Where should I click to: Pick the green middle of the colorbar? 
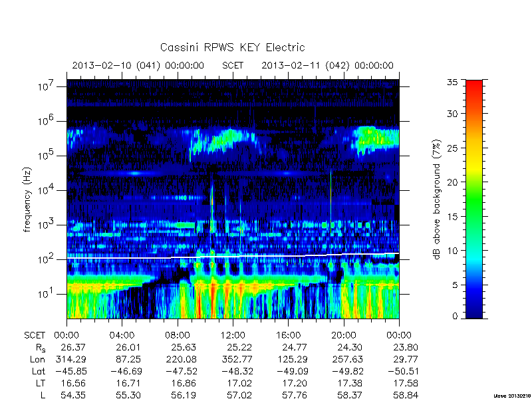tap(474, 199)
